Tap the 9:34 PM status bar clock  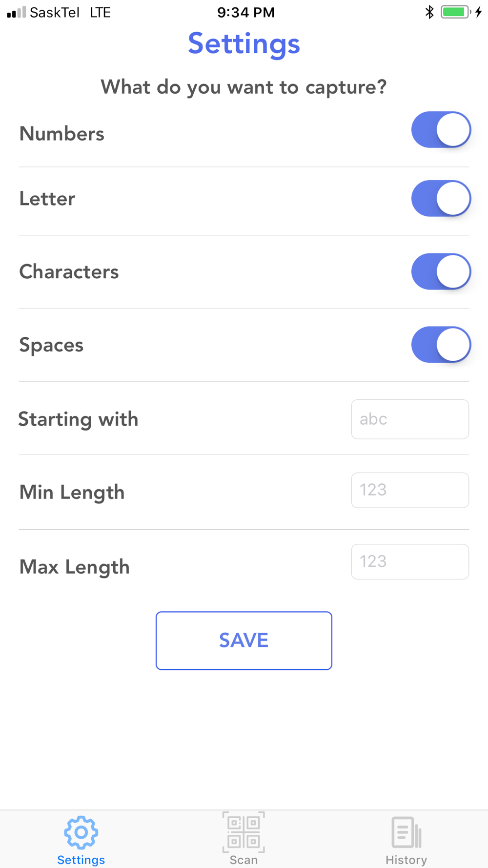click(x=246, y=12)
